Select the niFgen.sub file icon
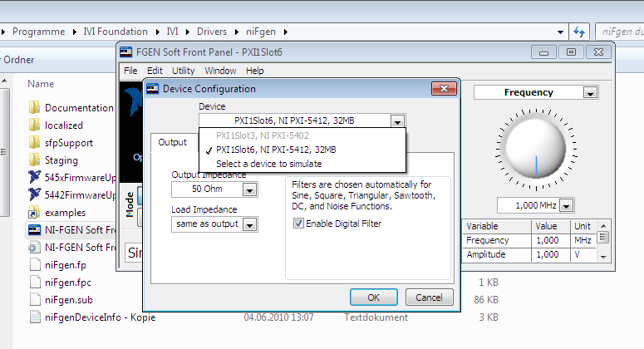Screen dimensions: 644x349 pyautogui.click(x=36, y=300)
